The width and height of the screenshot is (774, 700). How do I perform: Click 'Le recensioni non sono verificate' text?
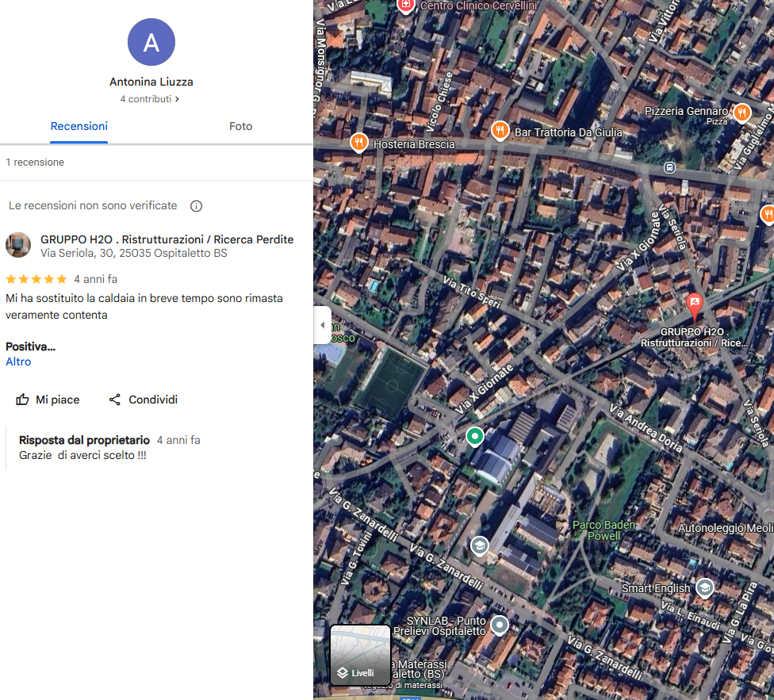(93, 205)
